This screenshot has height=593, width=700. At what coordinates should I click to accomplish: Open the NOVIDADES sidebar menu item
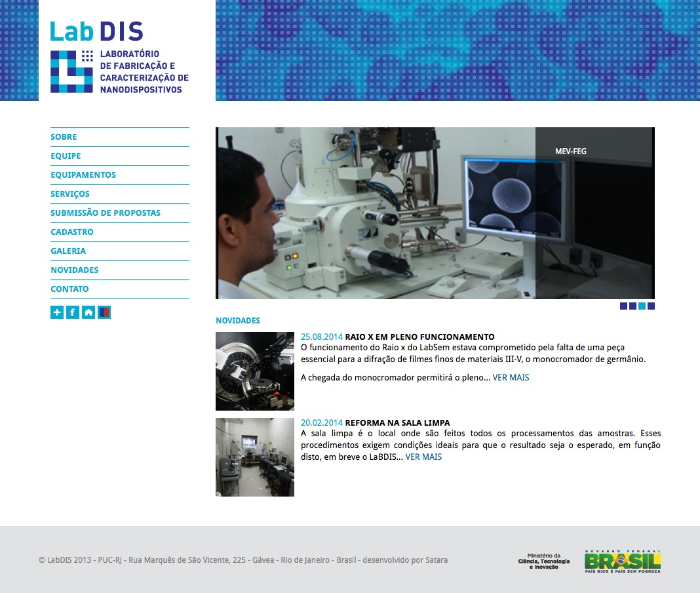[120, 270]
